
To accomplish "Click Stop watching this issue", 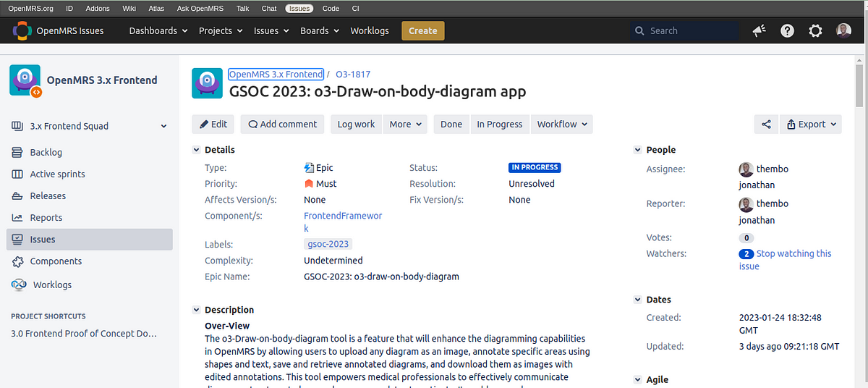I will [x=785, y=260].
